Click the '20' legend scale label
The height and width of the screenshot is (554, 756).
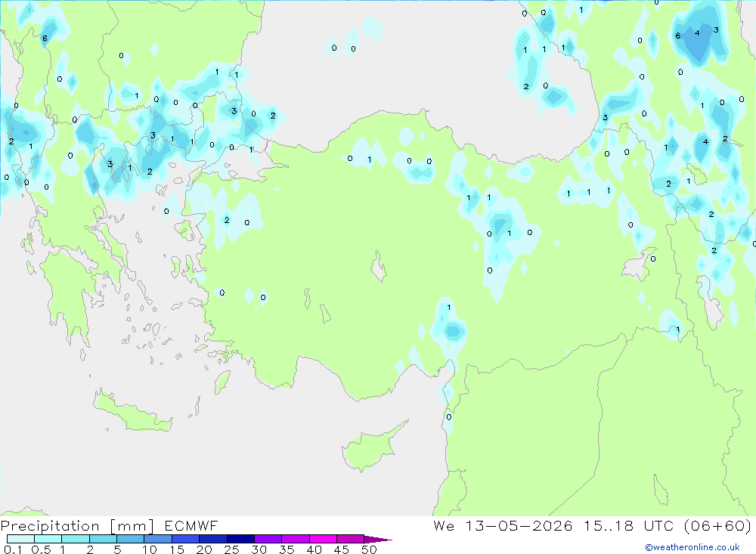[x=204, y=549]
